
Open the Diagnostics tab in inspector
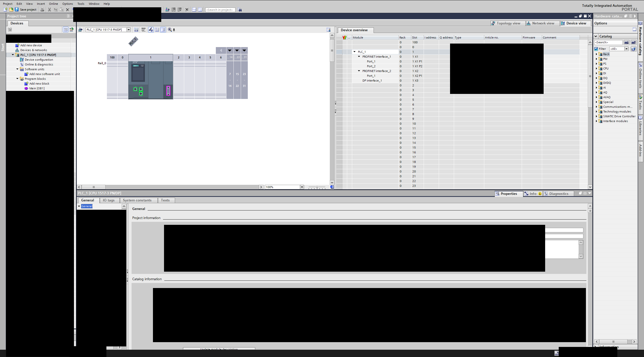click(x=558, y=194)
